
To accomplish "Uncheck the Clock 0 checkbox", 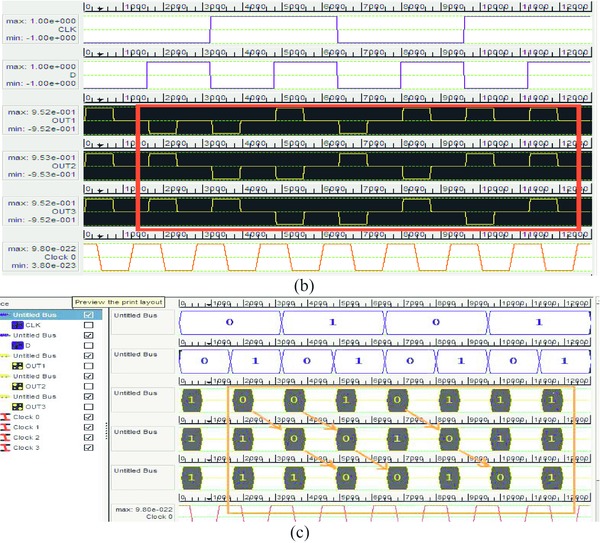I will (88, 417).
